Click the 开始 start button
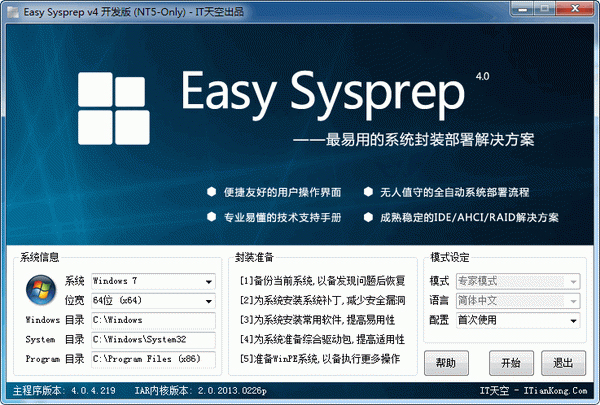 tap(511, 363)
